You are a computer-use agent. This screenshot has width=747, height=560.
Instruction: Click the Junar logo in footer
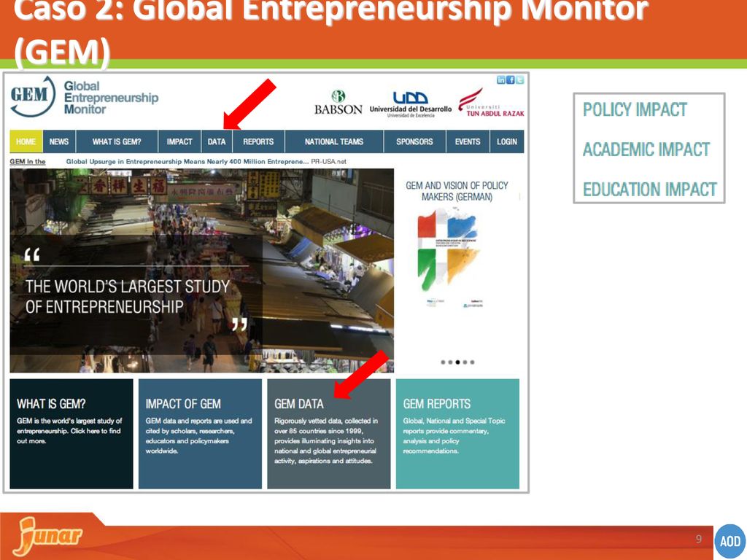pos(47,536)
